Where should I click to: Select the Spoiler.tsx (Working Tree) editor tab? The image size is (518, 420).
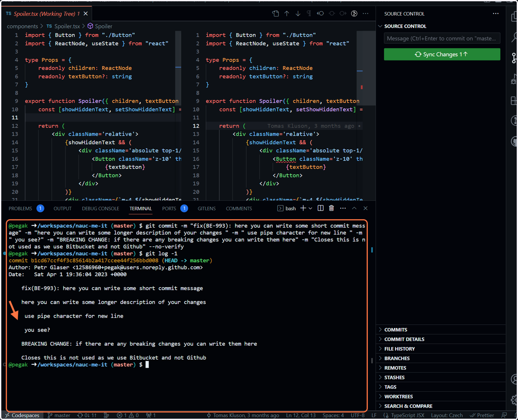(47, 14)
